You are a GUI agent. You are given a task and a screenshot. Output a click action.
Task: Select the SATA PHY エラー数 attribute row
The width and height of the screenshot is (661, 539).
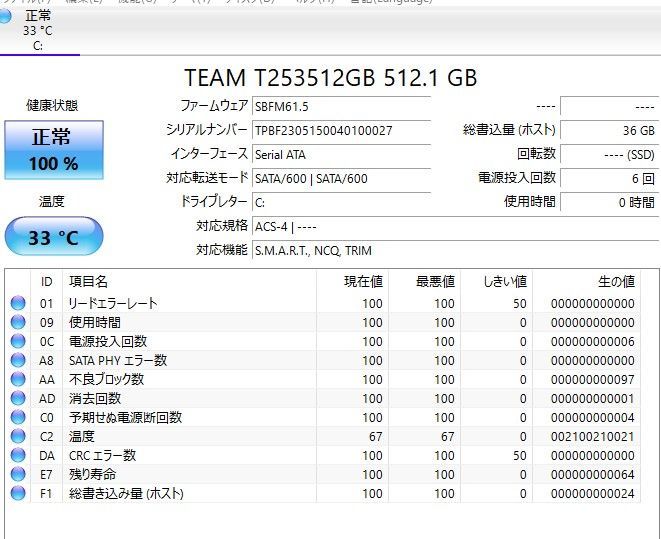[x=323, y=360]
